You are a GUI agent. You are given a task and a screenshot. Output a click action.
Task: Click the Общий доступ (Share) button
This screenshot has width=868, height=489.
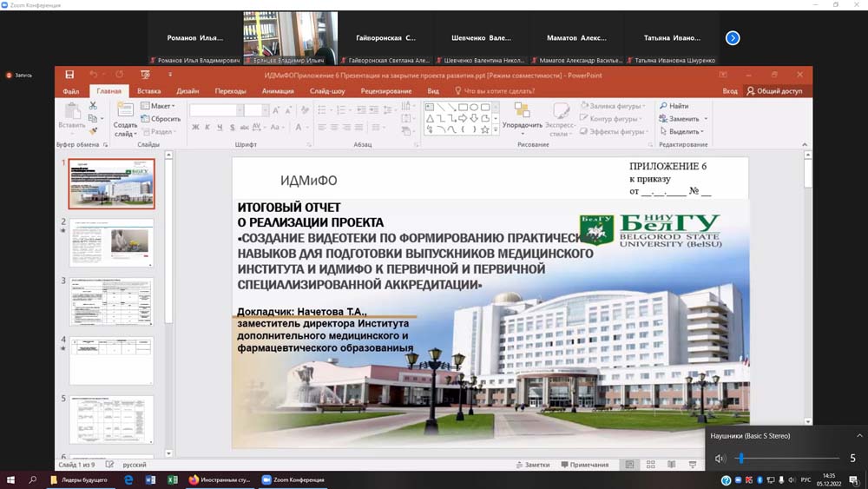pos(774,91)
